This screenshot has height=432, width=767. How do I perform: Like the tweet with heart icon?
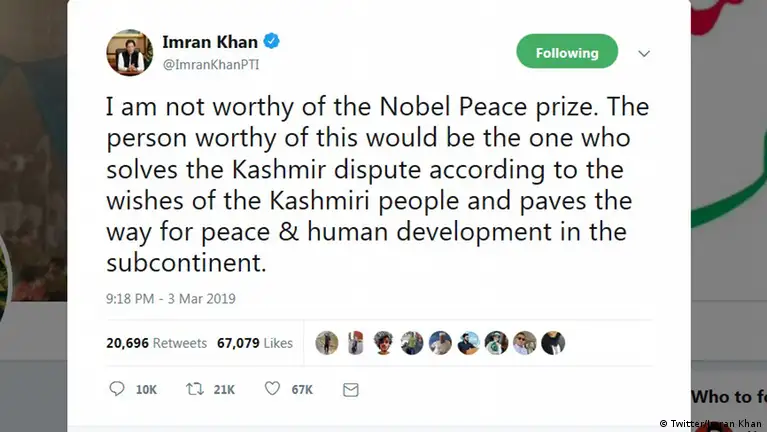272,389
